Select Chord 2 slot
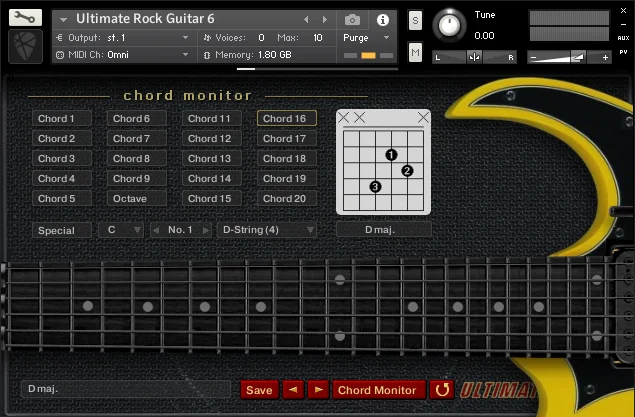Image resolution: width=635 pixels, height=417 pixels. click(62, 138)
